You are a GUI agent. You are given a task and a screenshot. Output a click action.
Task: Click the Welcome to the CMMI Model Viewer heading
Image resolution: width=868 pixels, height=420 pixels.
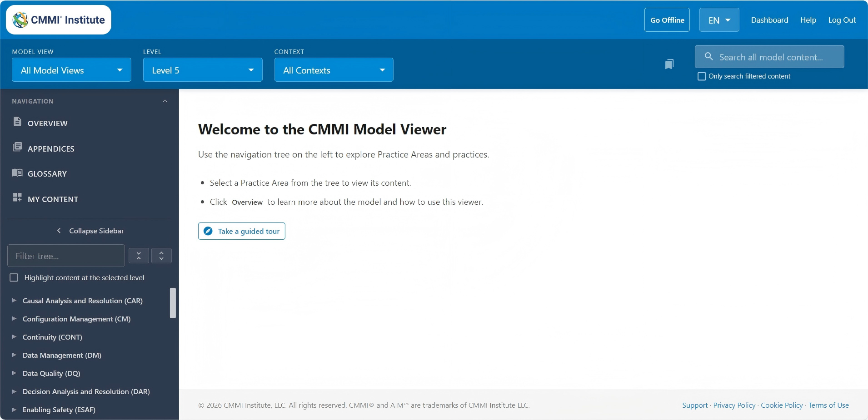click(x=322, y=129)
